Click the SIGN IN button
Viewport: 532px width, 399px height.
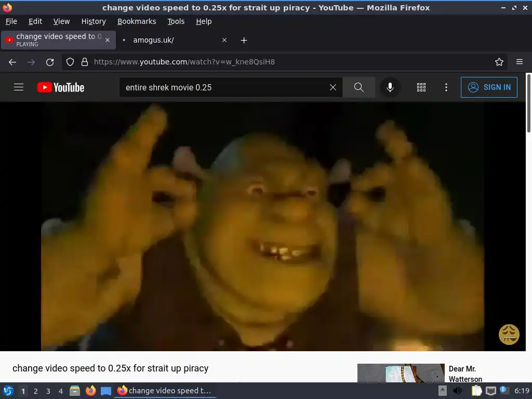[x=489, y=87]
